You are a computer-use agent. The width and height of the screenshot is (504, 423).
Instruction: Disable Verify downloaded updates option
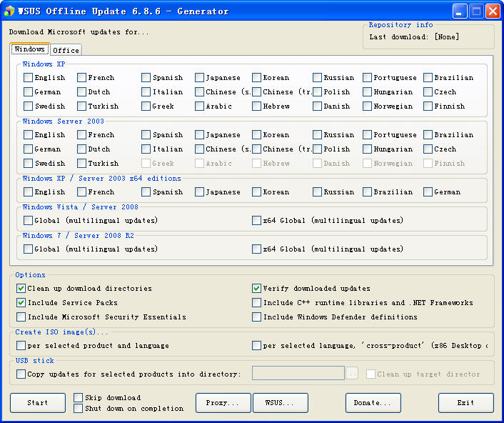point(256,288)
